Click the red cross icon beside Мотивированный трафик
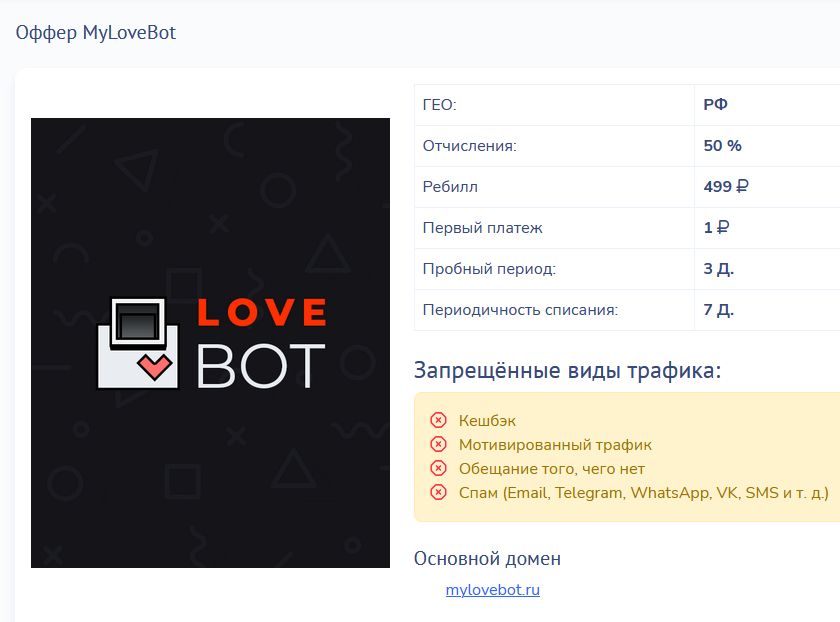The width and height of the screenshot is (840, 622). 438,445
